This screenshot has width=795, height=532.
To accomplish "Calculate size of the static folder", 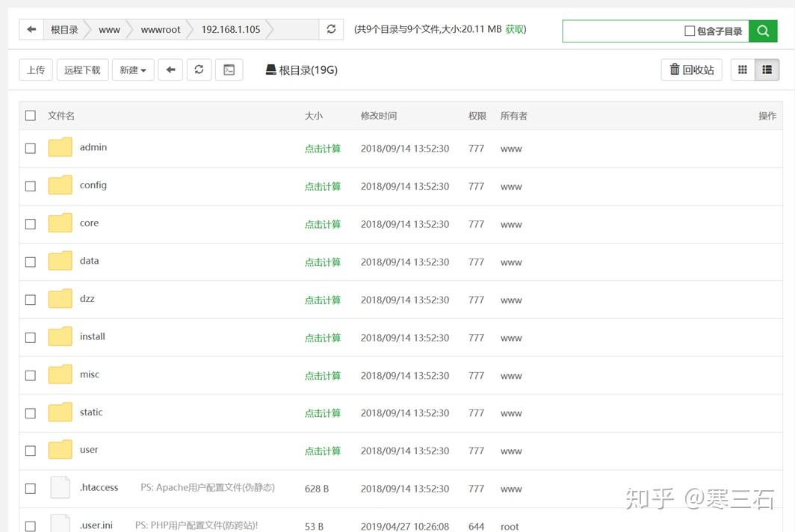I will pyautogui.click(x=323, y=413).
